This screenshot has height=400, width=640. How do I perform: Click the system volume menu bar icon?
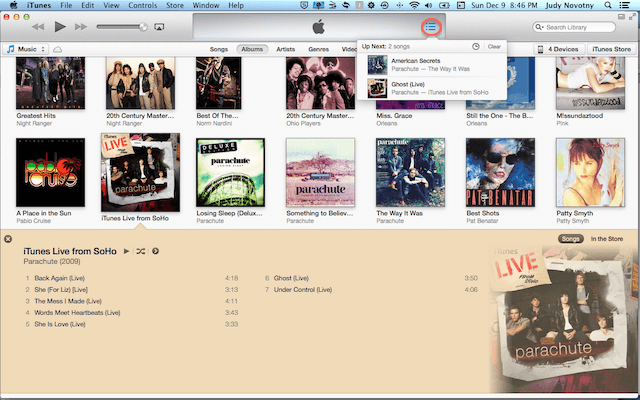click(429, 5)
